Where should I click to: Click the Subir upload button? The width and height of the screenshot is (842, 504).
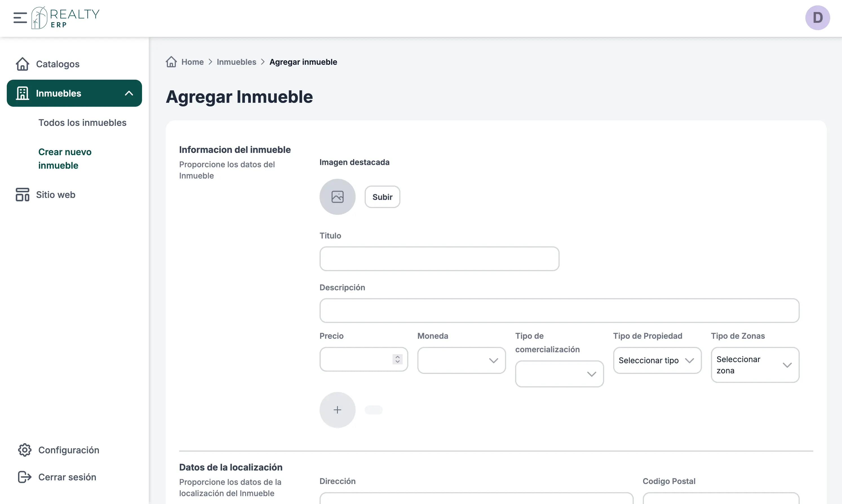382,197
